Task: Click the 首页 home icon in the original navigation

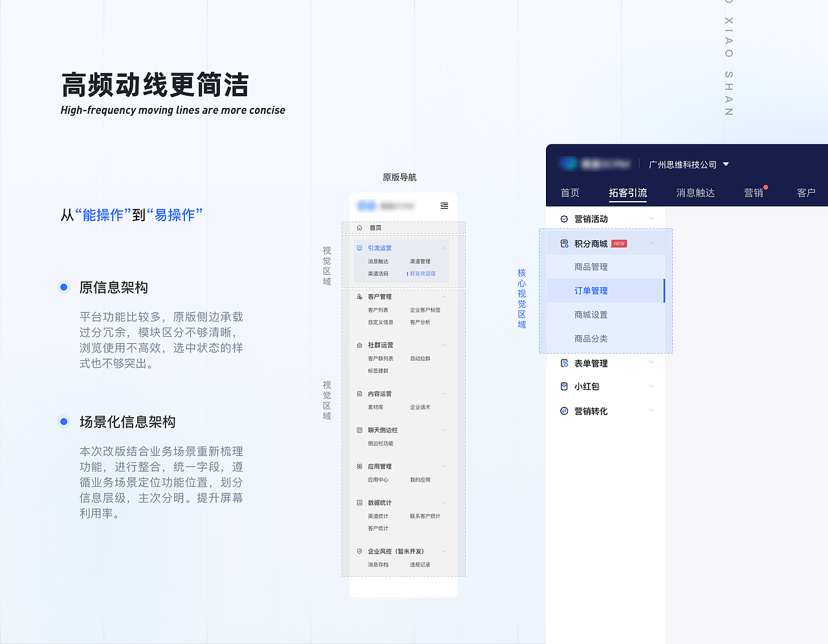Action: (360, 228)
